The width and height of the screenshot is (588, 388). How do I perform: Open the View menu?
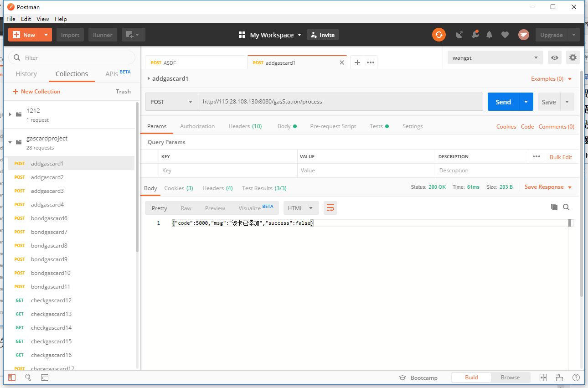click(x=43, y=19)
